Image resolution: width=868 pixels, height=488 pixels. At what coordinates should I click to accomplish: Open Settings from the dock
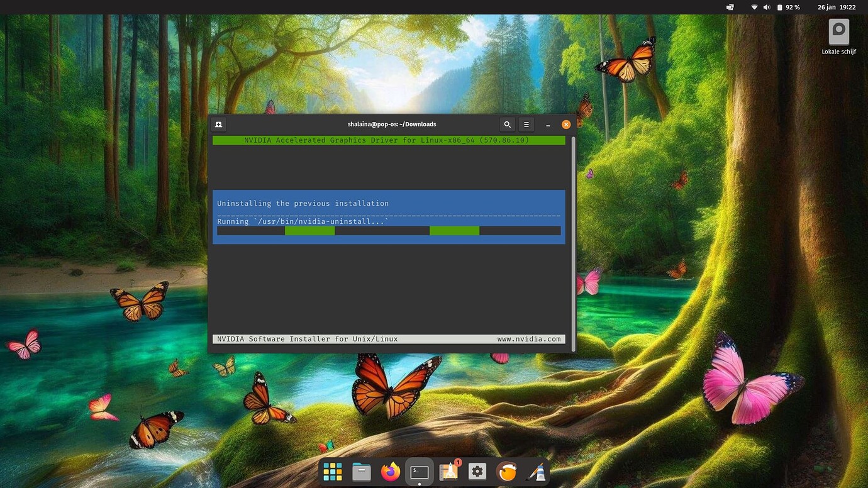pos(477,471)
